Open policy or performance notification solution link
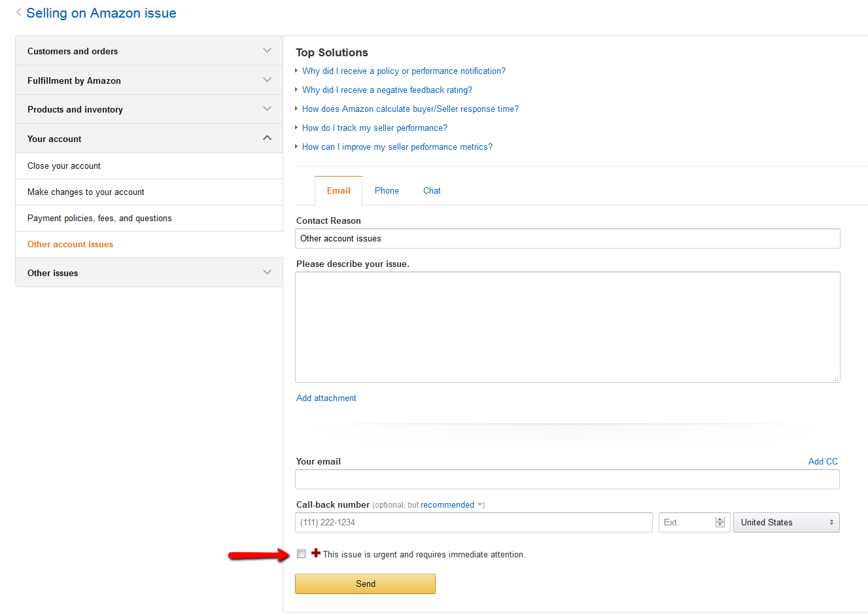Viewport: 868px width, 615px height. pyautogui.click(x=404, y=71)
